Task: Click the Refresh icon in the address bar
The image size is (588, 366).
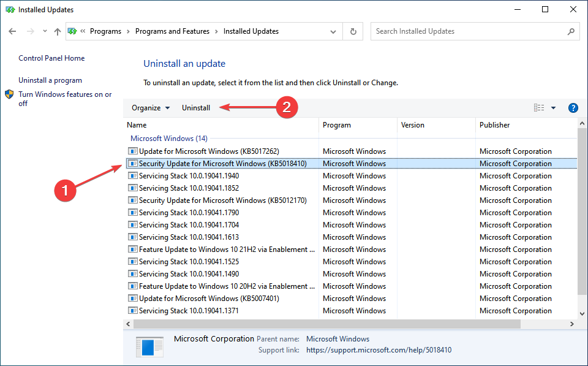Action: point(353,31)
